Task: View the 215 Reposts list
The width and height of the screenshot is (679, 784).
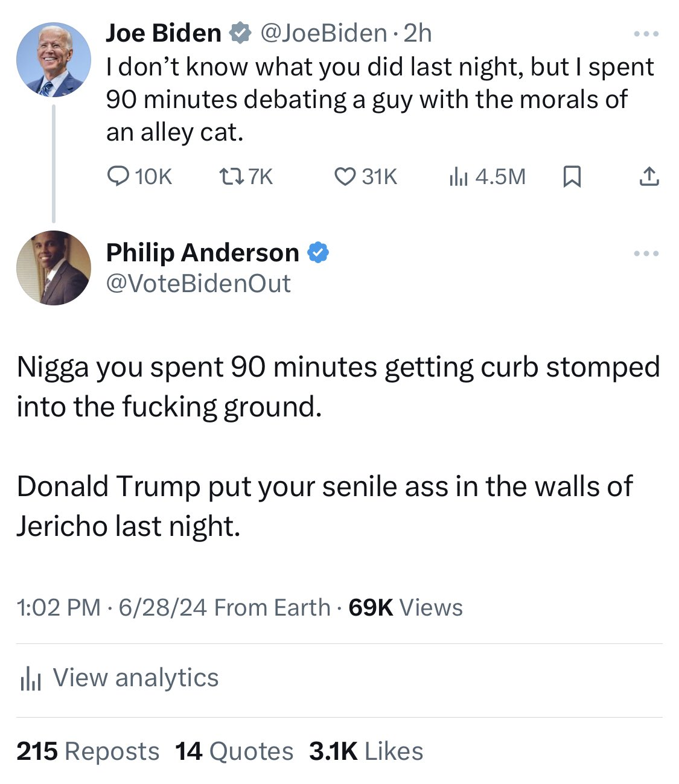Action: coord(88,751)
